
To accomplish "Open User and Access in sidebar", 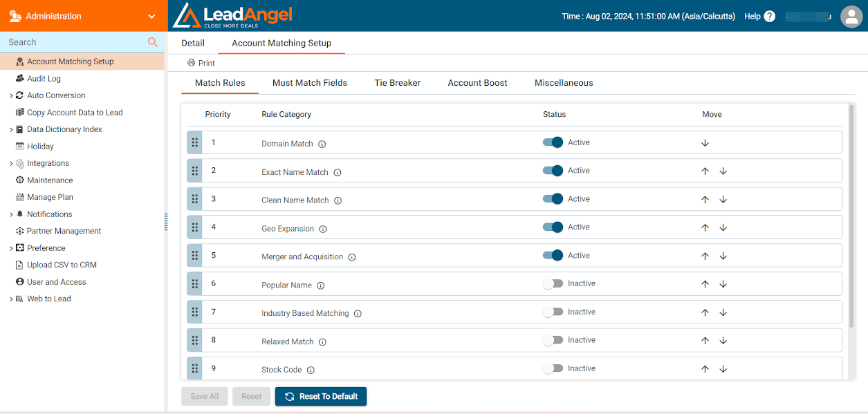I will 56,282.
